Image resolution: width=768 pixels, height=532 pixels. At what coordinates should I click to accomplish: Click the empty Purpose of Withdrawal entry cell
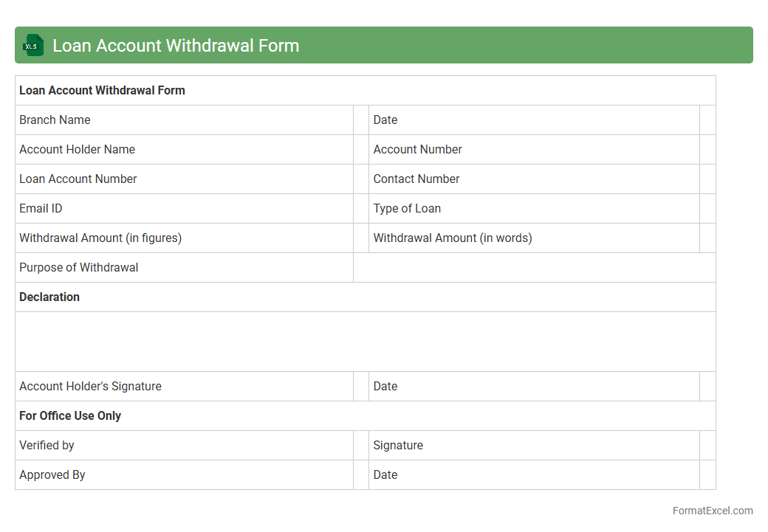coord(534,268)
